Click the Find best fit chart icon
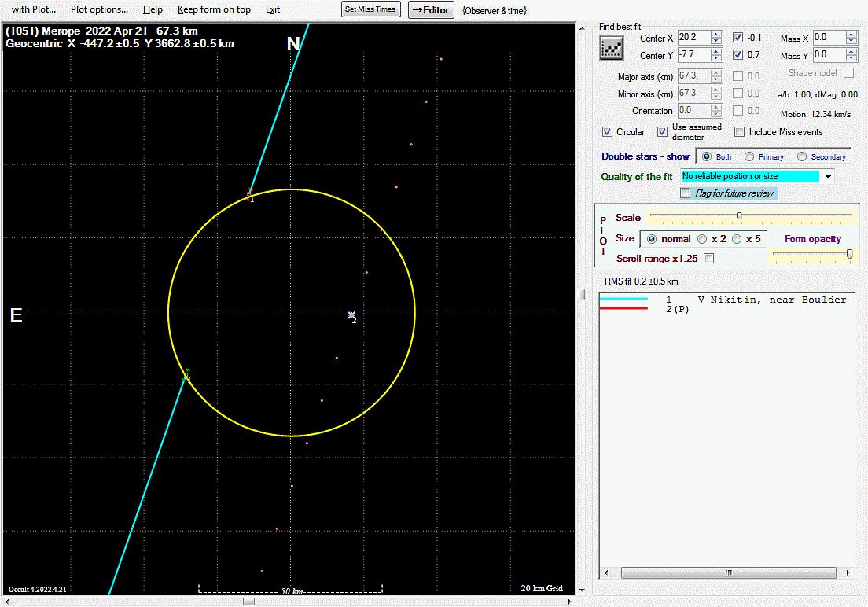Viewport: 868px width, 607px height. click(x=612, y=48)
